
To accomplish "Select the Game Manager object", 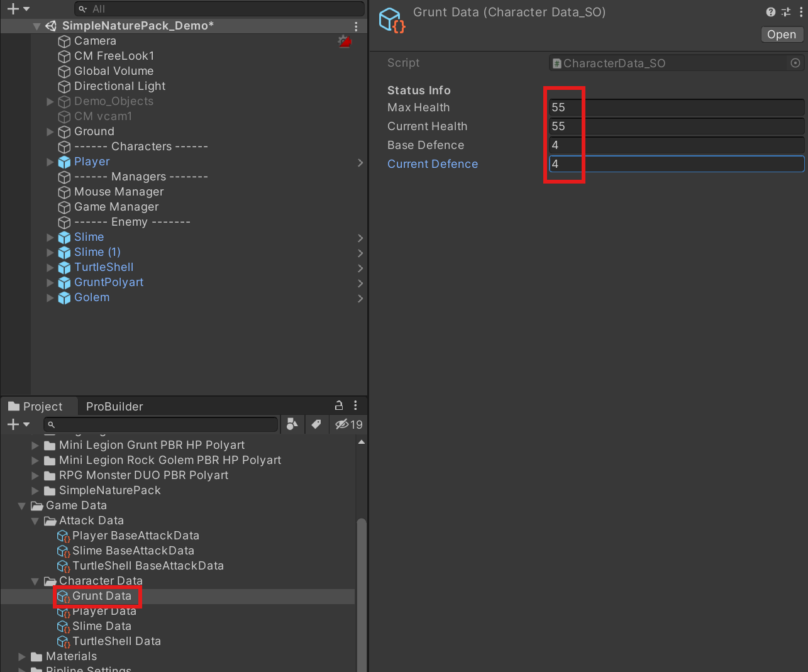I will (116, 207).
